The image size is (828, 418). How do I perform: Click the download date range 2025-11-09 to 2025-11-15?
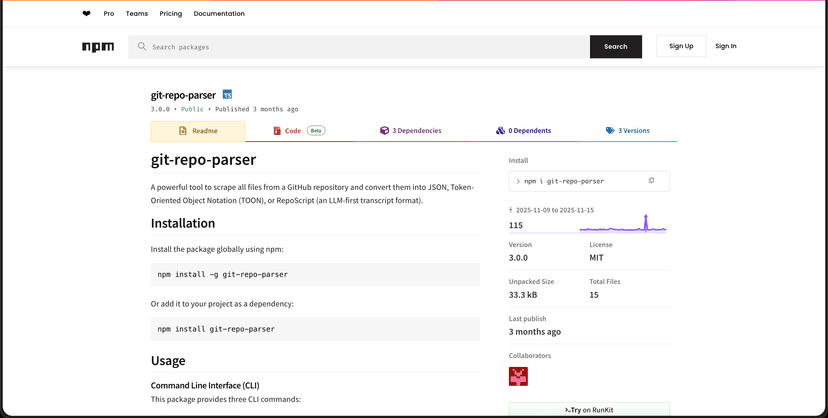555,210
